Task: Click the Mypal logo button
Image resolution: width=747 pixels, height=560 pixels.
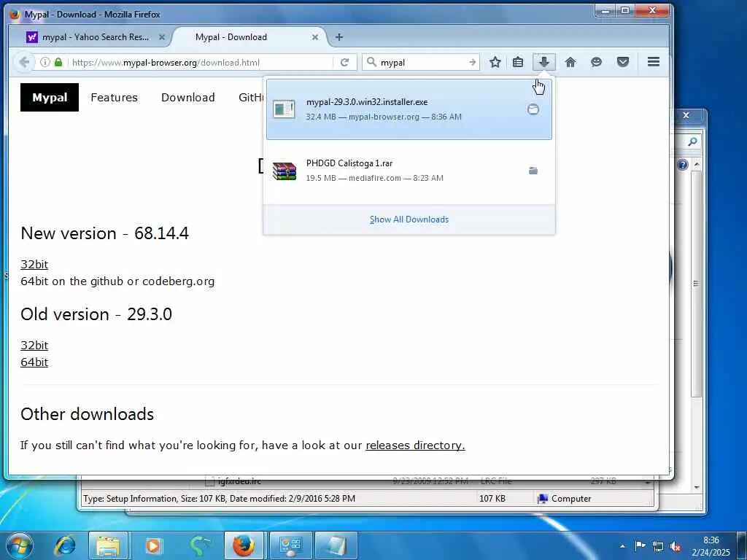Action: click(x=50, y=97)
